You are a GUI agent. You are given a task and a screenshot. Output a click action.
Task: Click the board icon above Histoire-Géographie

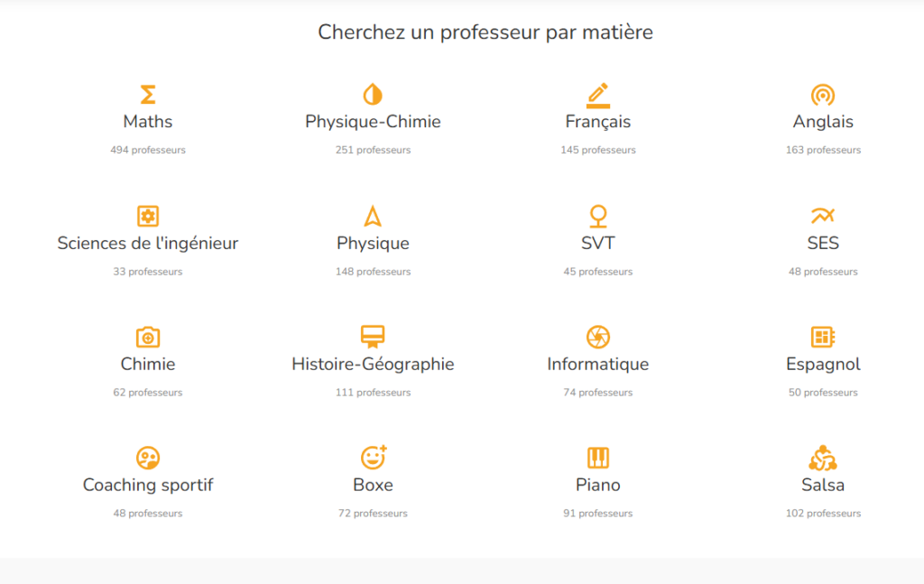point(373,337)
